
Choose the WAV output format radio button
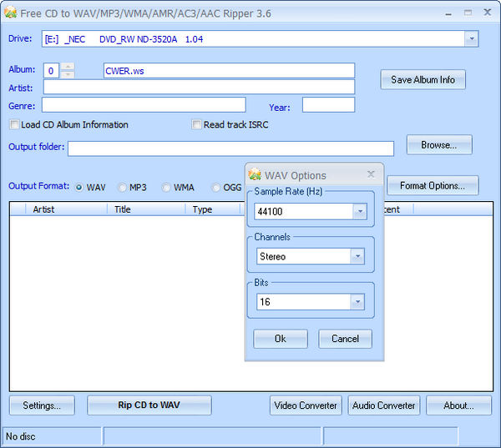tap(80, 188)
